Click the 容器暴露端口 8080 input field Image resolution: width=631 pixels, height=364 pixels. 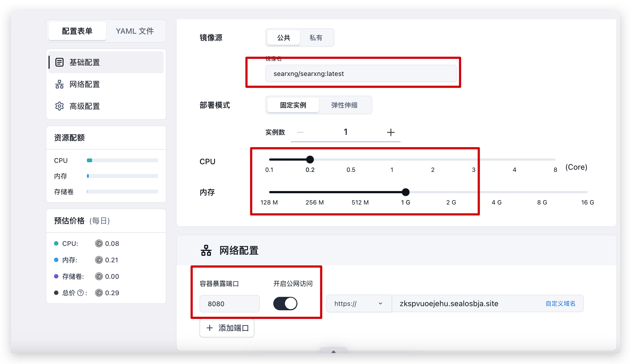[229, 304]
